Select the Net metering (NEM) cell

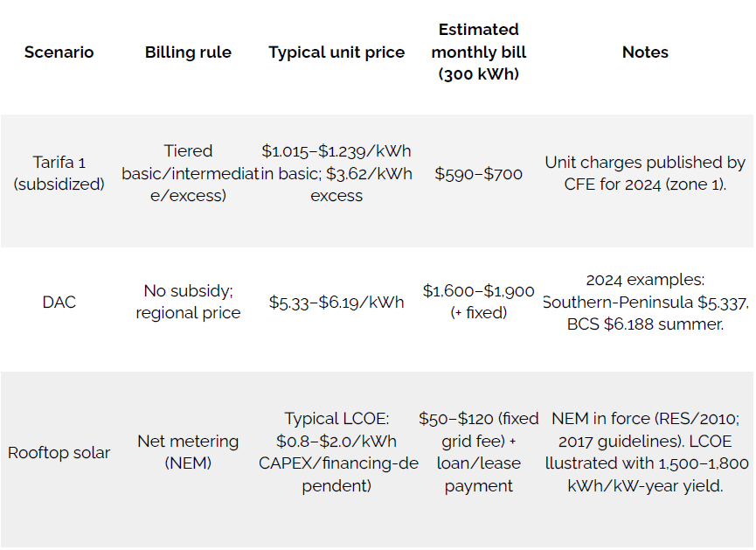(x=188, y=452)
